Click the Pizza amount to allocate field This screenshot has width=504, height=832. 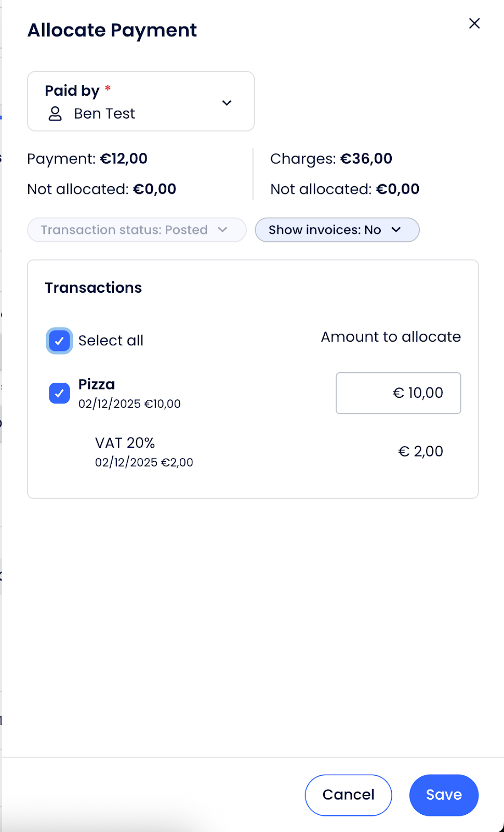(x=398, y=393)
